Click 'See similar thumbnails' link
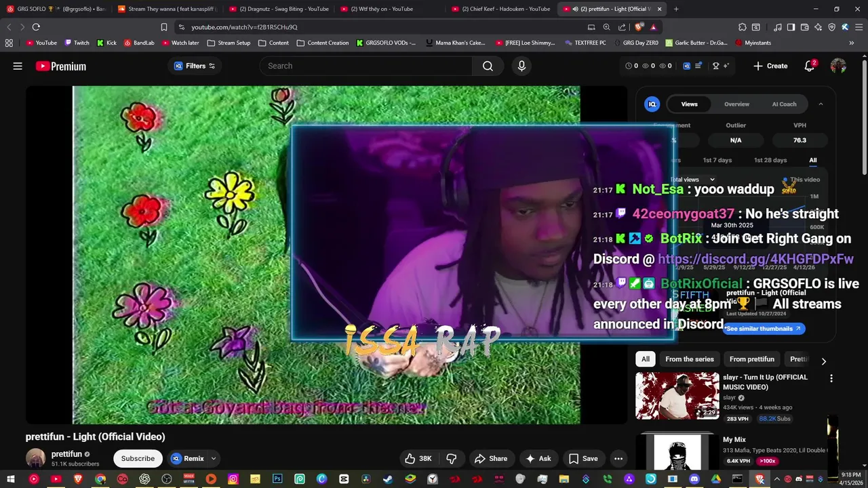Screen dimensions: 868x488 tap(764, 329)
